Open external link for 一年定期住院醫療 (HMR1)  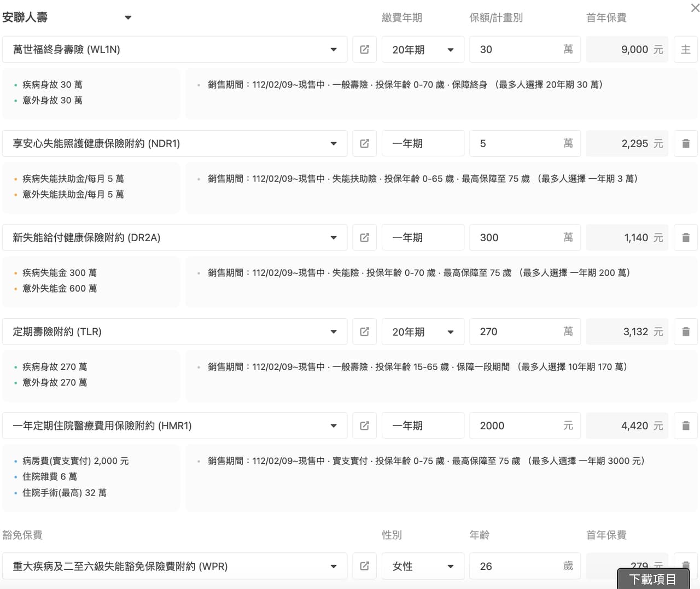[364, 426]
